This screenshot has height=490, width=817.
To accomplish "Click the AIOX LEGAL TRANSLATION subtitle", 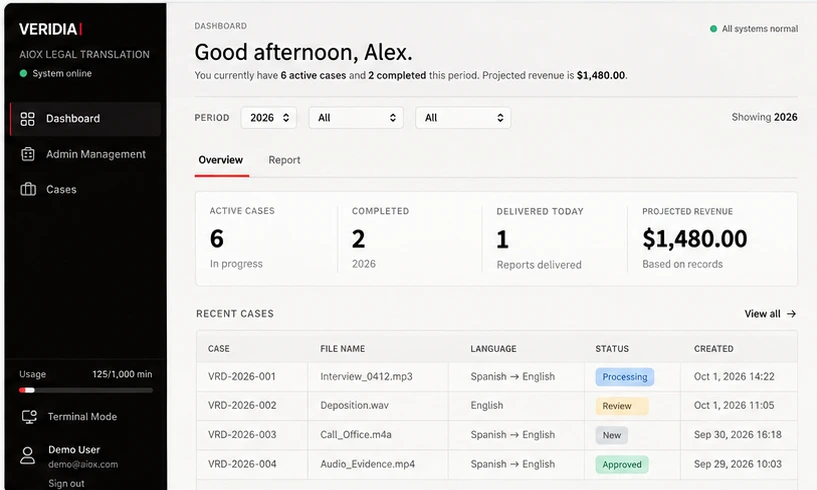I will pos(84,54).
